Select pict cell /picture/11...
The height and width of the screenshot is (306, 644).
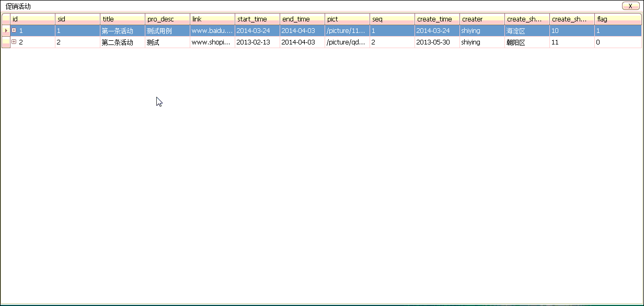point(347,31)
